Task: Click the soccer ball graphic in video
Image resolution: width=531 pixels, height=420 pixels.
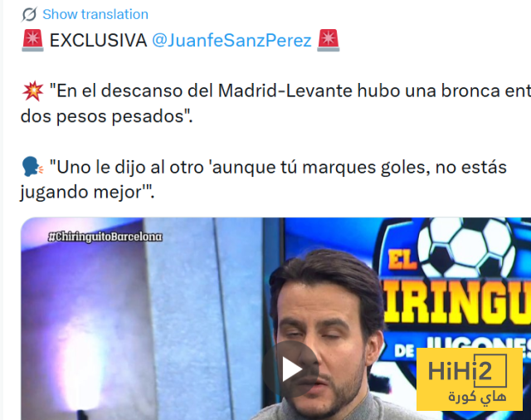Action: pos(466,246)
